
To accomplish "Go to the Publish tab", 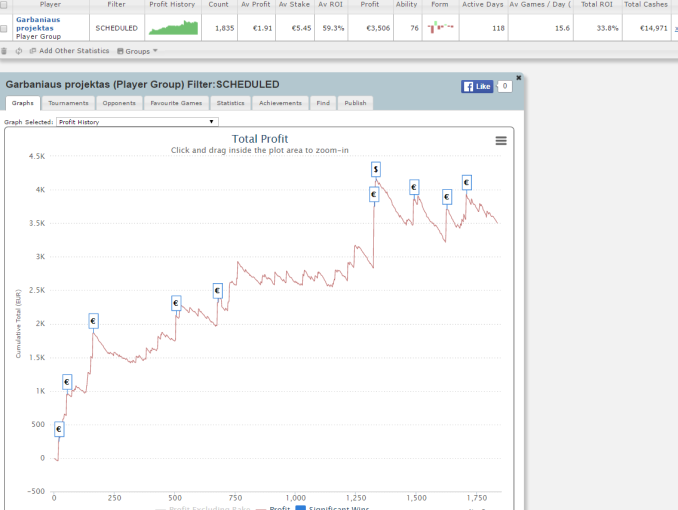I will [355, 102].
